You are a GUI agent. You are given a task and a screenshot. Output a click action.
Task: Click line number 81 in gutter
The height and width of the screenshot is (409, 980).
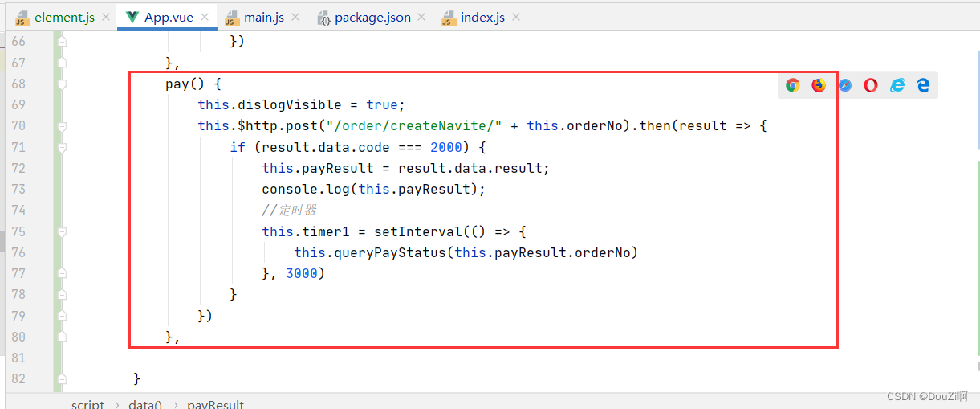click(x=18, y=358)
